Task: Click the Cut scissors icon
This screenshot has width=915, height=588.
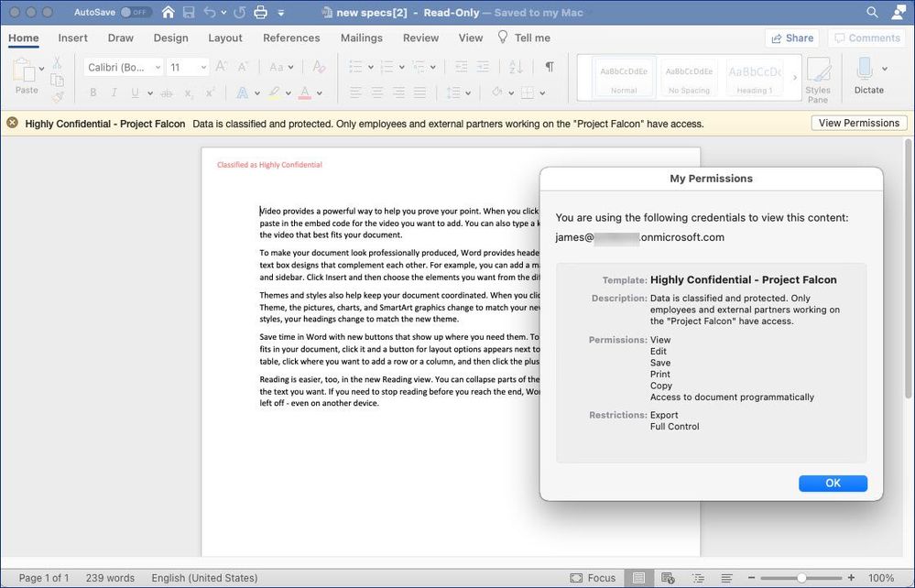Action: 57,62
